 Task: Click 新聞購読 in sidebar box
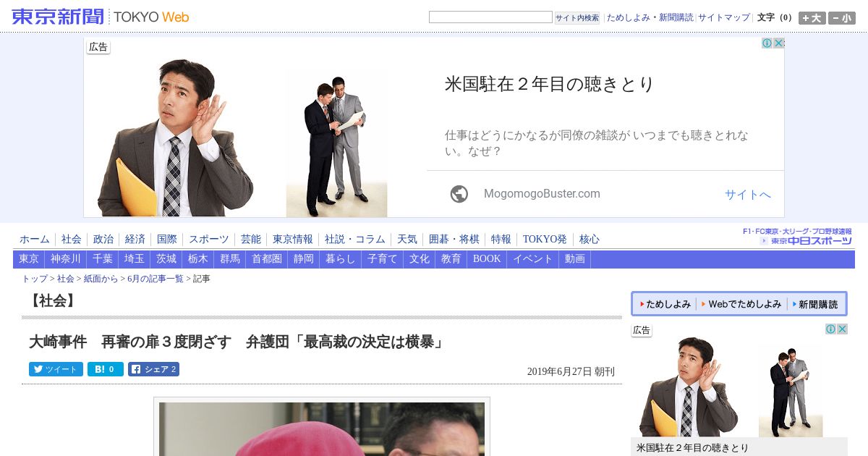pos(815,304)
